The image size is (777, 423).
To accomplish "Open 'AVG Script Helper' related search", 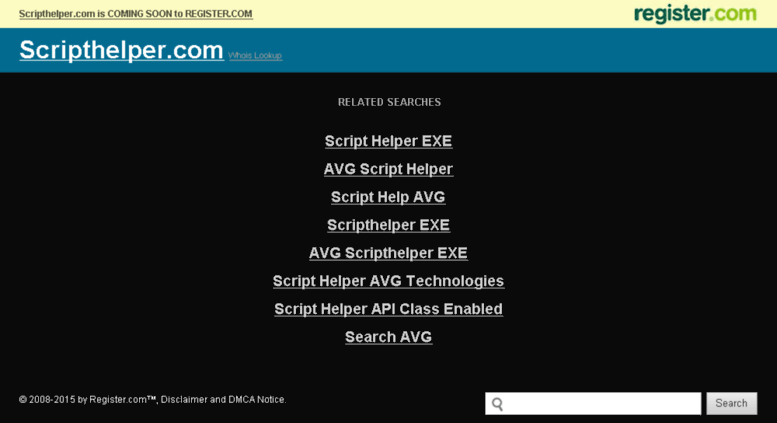I will point(388,169).
